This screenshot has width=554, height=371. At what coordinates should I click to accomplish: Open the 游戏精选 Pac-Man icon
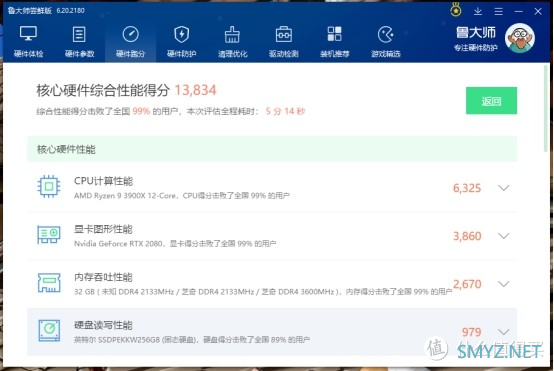(x=385, y=34)
